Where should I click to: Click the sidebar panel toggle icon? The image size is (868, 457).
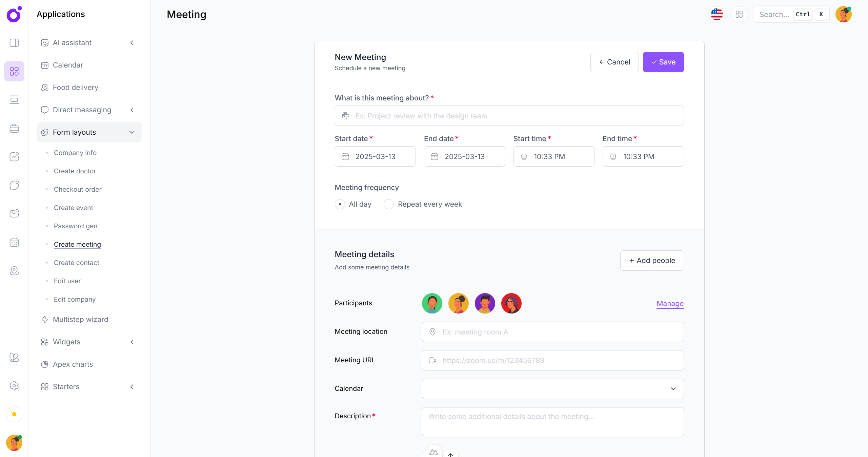14,43
